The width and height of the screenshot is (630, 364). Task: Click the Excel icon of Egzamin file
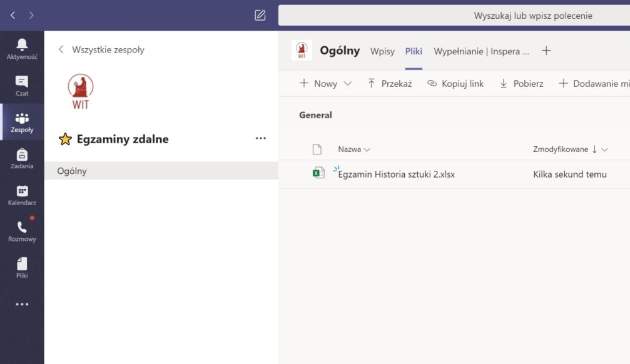318,173
